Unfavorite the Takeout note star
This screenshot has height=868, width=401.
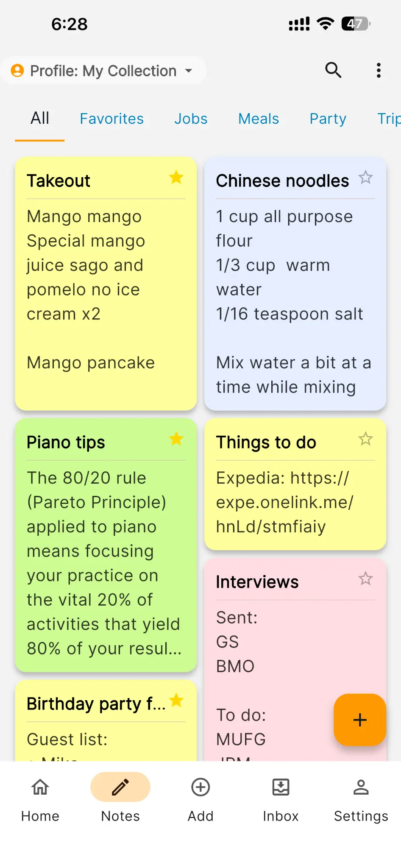coord(176,177)
